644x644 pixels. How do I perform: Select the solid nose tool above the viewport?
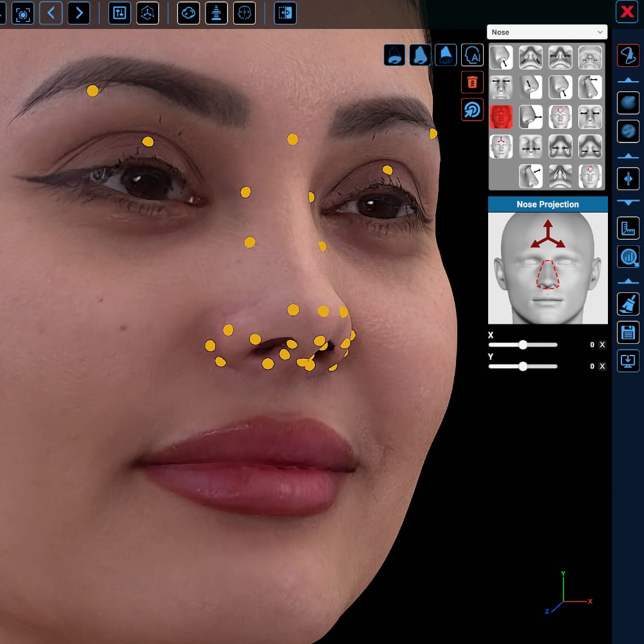pos(420,55)
